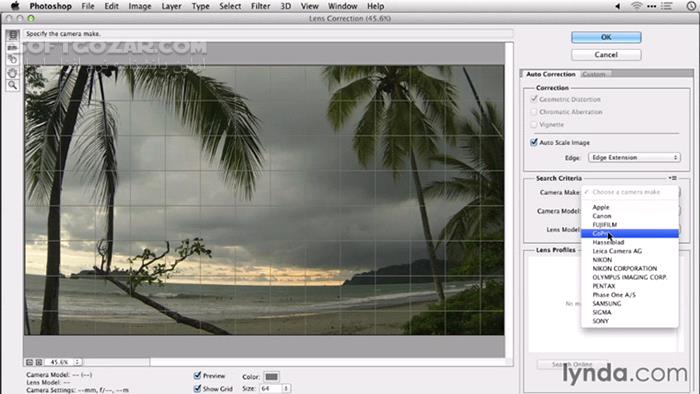The image size is (700, 394).
Task: Toggle the Chromatic Aberration checkbox
Action: click(x=534, y=112)
